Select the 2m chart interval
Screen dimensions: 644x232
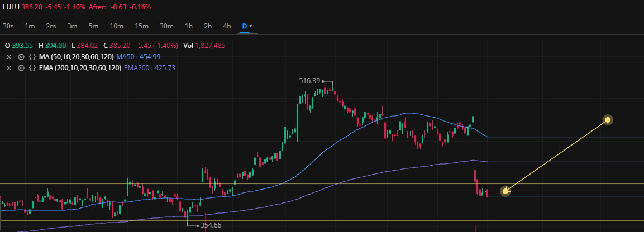[51, 26]
